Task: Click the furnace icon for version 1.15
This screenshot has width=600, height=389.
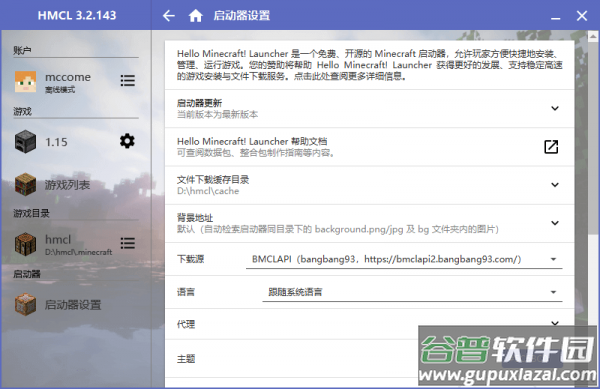Action: [25, 142]
